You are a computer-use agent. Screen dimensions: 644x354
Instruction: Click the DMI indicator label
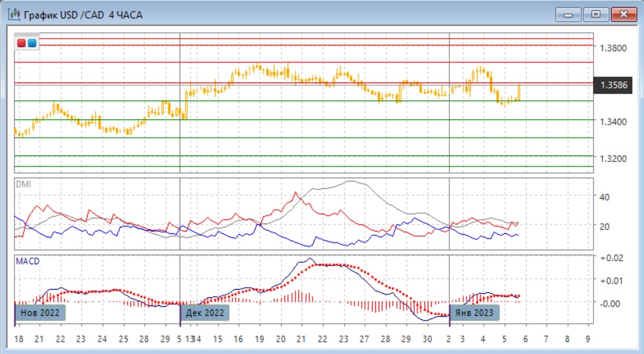(x=23, y=184)
